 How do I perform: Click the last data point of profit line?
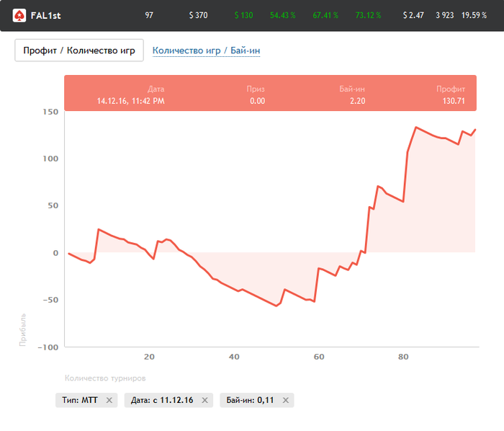click(x=475, y=130)
